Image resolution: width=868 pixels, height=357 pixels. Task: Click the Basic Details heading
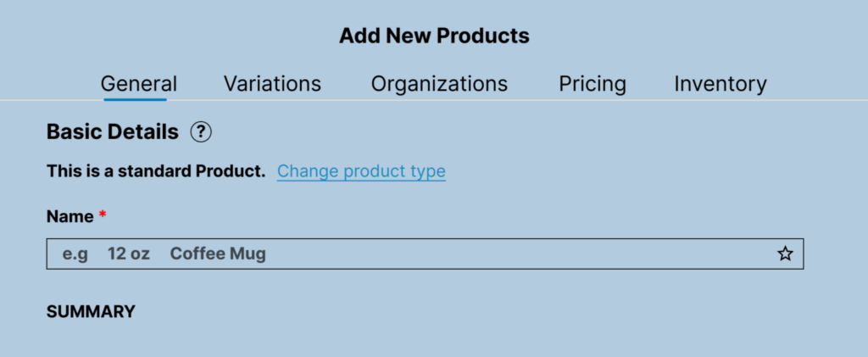click(x=113, y=132)
